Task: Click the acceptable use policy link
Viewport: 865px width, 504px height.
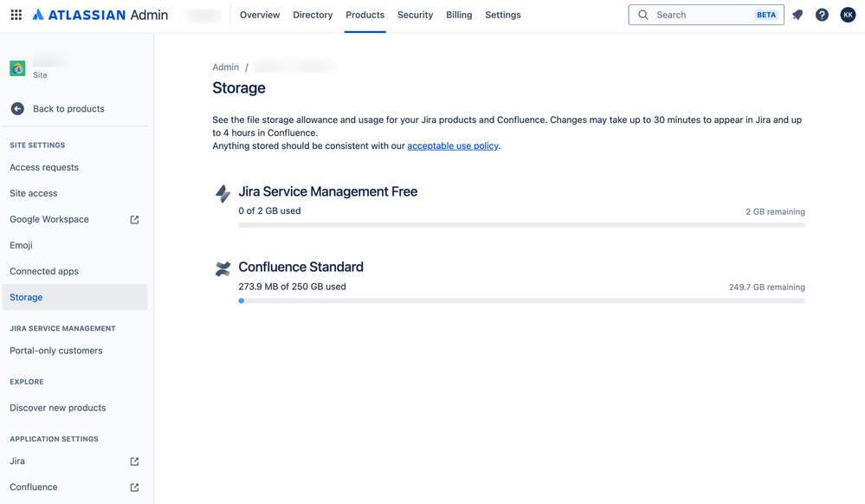Action: 453,145
